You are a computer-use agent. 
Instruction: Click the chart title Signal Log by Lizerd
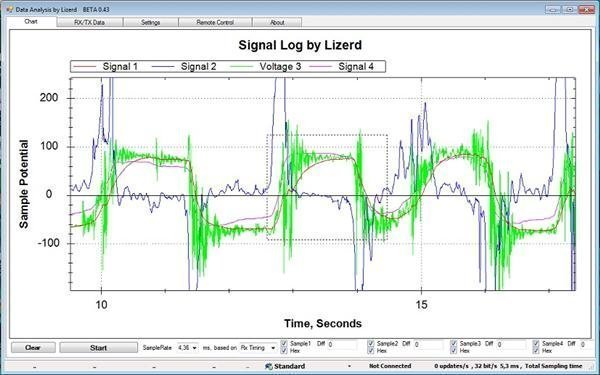300,45
